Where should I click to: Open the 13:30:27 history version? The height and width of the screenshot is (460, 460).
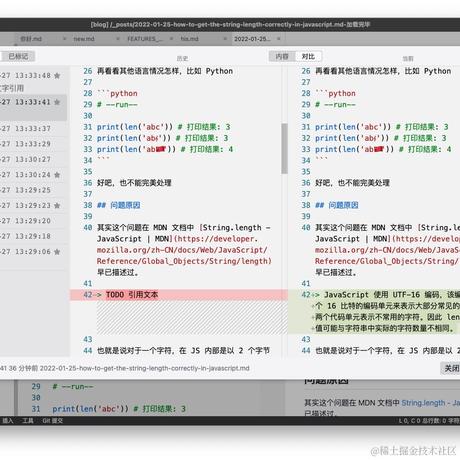pyautogui.click(x=33, y=159)
